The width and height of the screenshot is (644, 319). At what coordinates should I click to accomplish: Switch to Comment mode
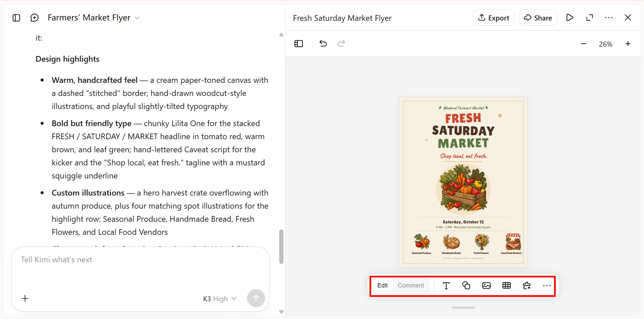411,285
